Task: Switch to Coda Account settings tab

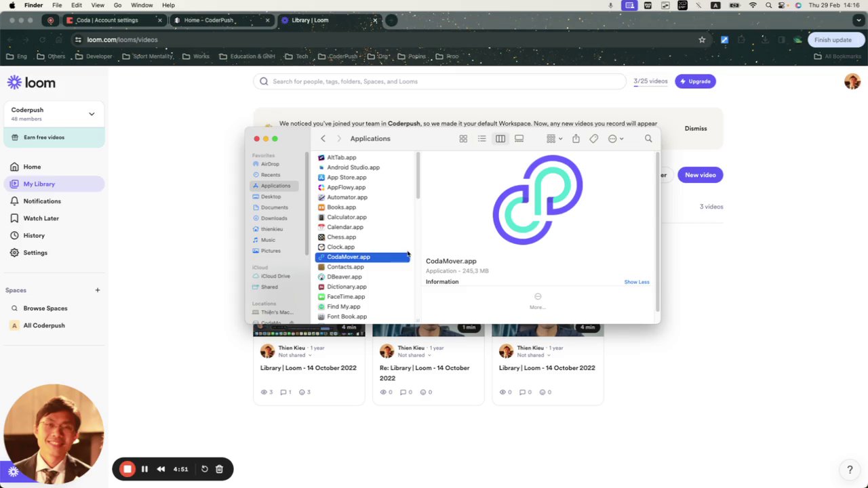Action: pyautogui.click(x=115, y=20)
